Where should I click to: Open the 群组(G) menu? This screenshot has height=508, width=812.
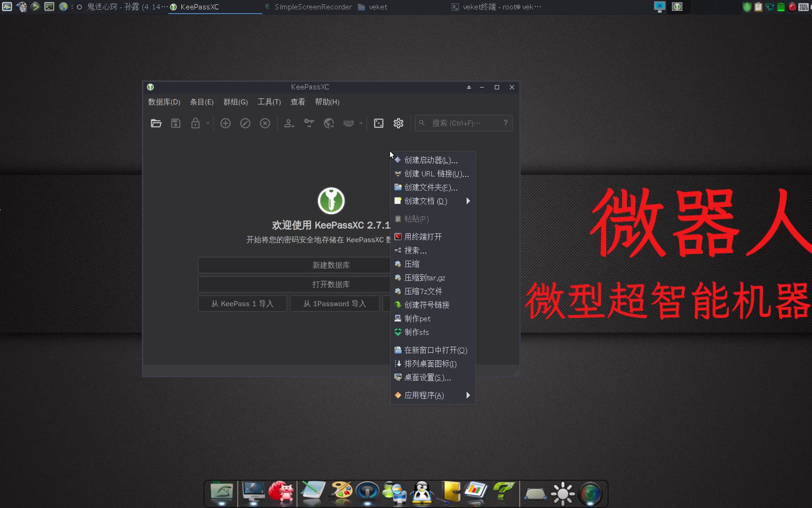pyautogui.click(x=235, y=102)
